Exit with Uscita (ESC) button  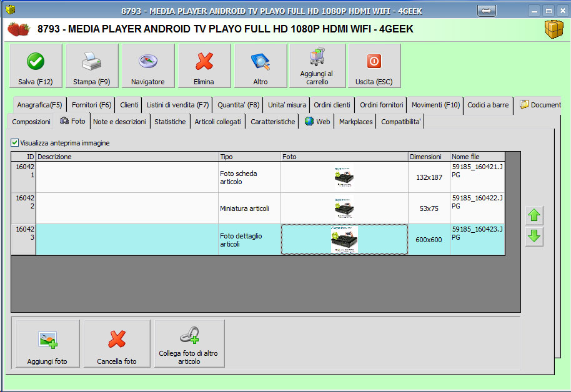374,66
